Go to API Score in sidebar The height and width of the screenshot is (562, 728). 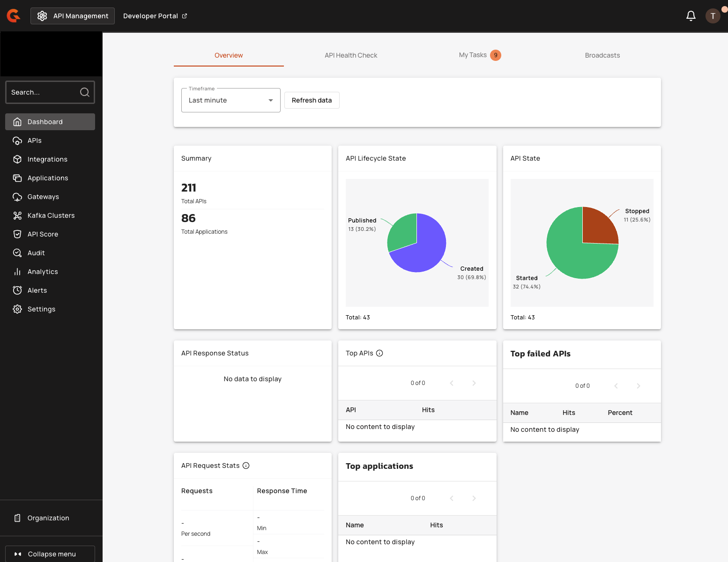(43, 234)
